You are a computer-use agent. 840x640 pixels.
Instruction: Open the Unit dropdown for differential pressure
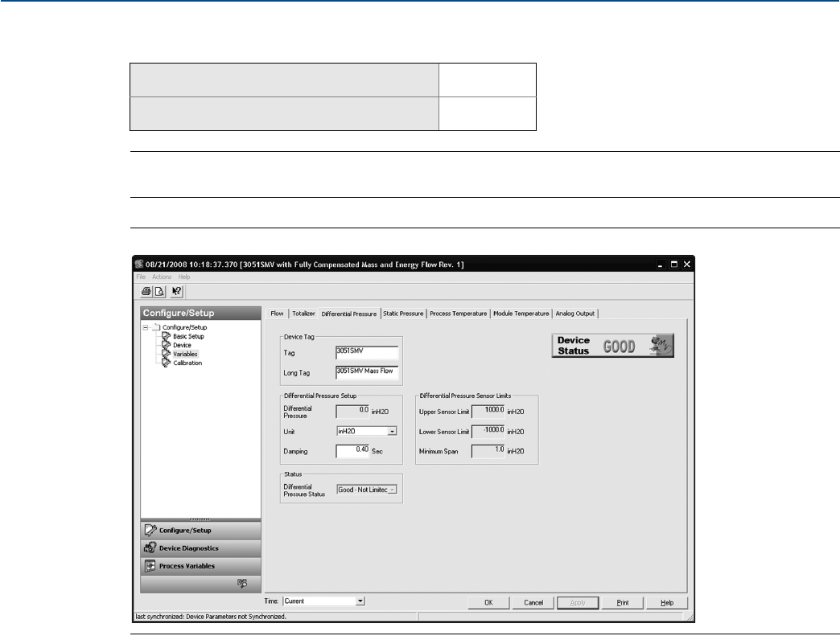392,431
